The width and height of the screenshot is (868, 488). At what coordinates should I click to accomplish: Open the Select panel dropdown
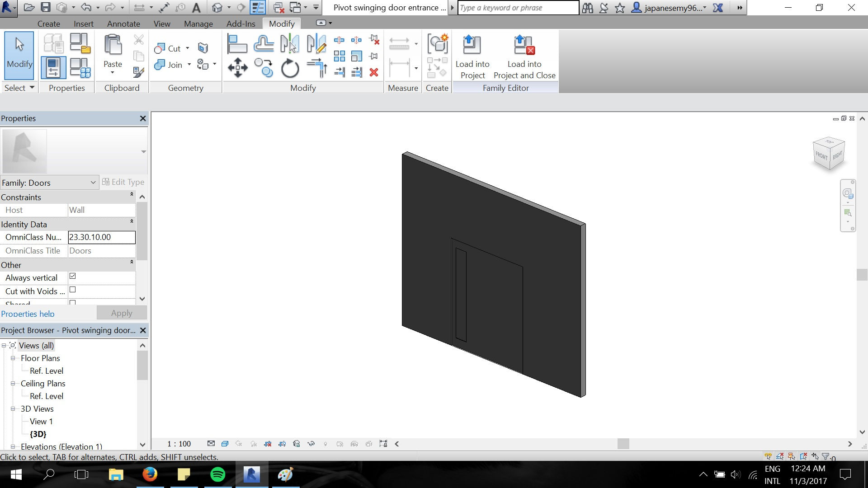(19, 88)
